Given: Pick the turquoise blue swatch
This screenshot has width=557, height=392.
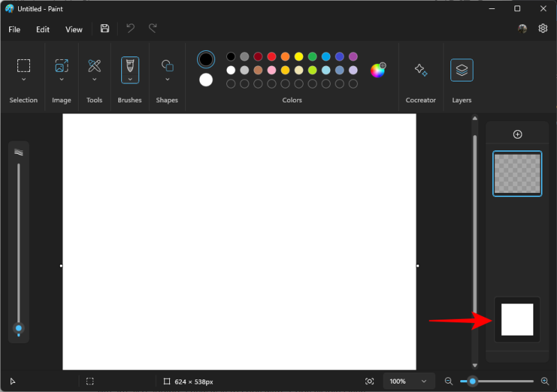Looking at the screenshot, I should point(326,56).
